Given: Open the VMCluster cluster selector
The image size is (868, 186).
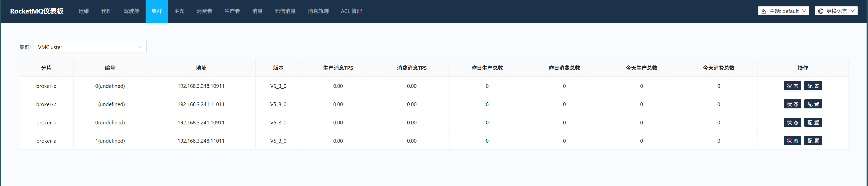Looking at the screenshot, I should (90, 47).
